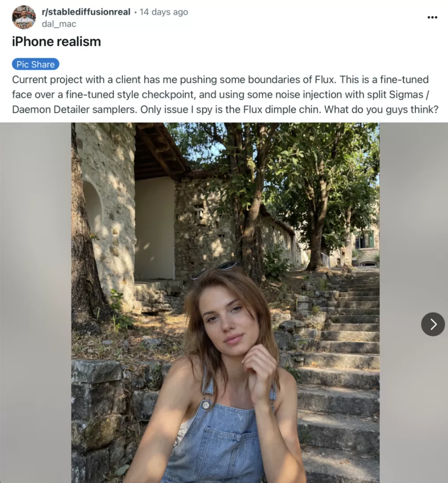
Task: Open the "iPhone realism" post title
Action: 56,42
